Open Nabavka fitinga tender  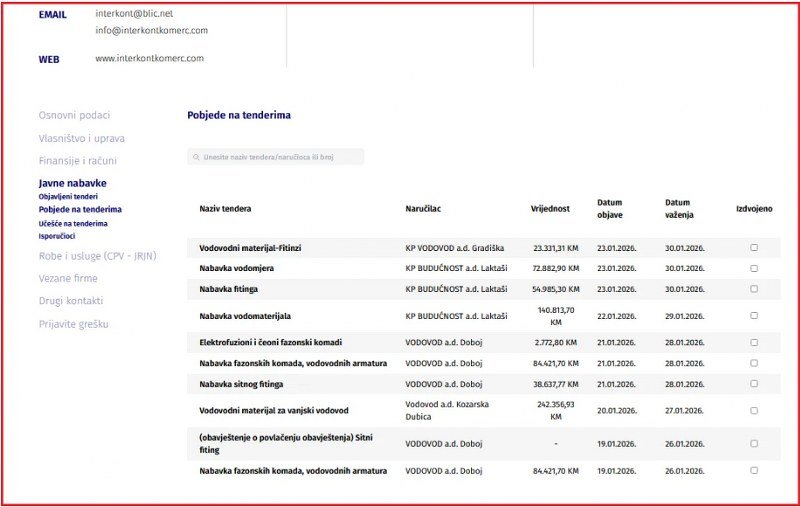[235, 289]
